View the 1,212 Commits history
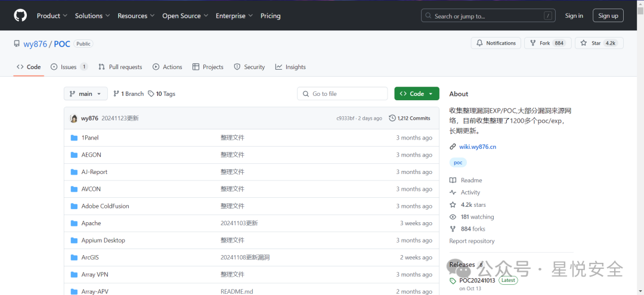 point(410,118)
